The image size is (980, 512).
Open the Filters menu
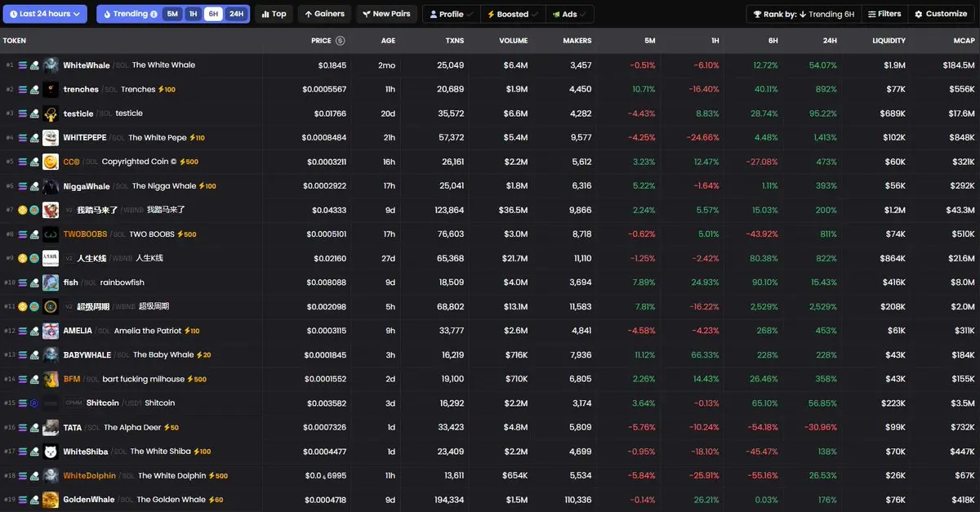click(884, 14)
